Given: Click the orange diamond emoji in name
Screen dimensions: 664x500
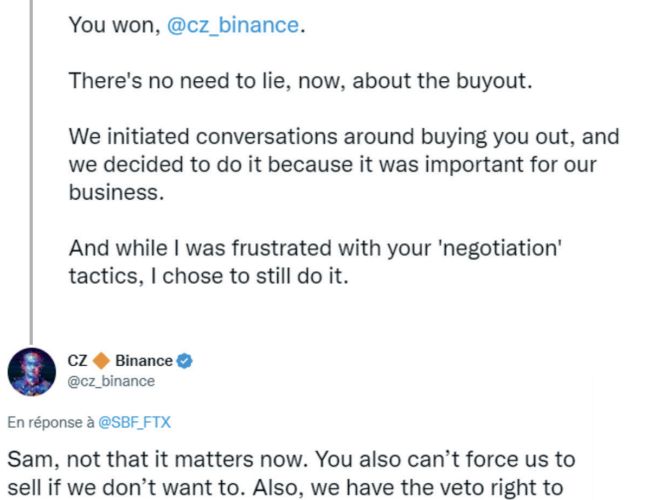Looking at the screenshot, I should [x=101, y=361].
